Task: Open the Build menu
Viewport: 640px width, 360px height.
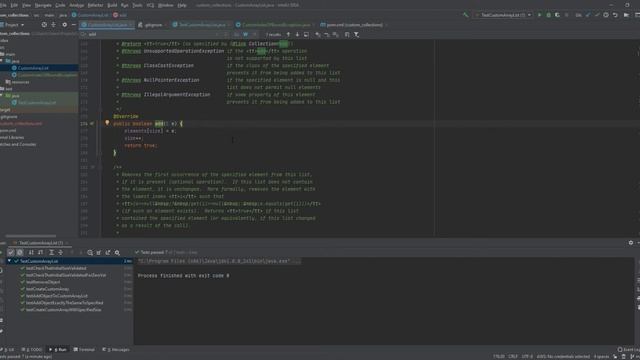Action: click(112, 5)
